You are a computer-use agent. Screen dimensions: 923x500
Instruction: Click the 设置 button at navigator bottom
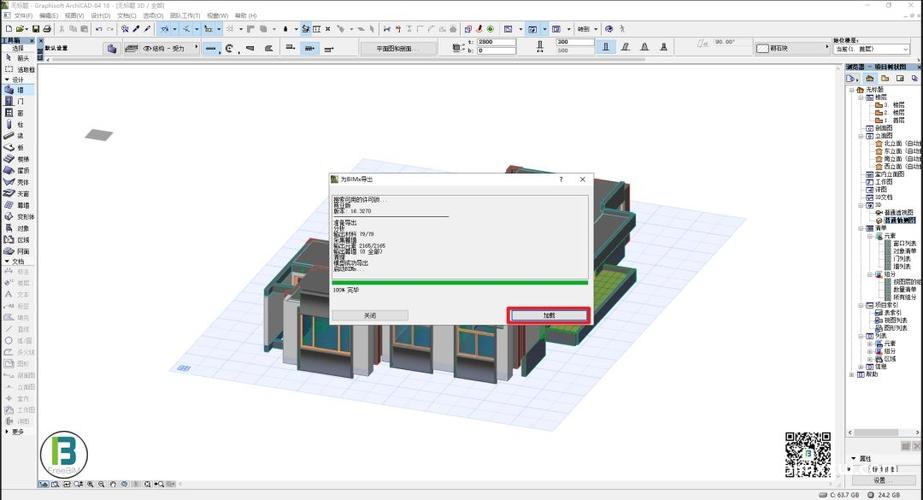click(x=882, y=479)
